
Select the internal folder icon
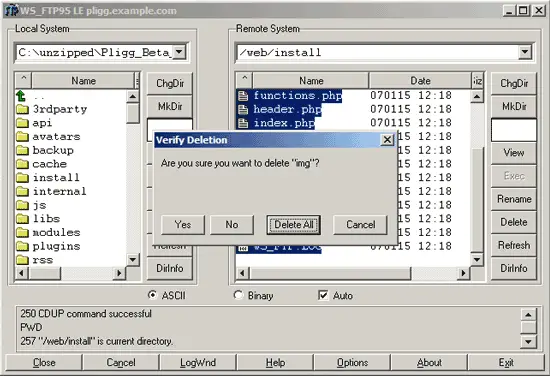point(22,192)
